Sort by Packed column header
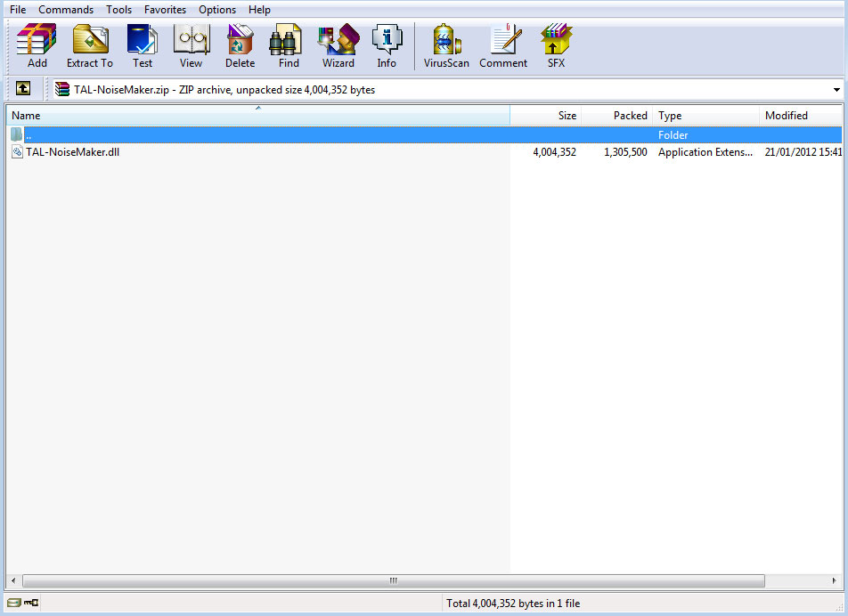The width and height of the screenshot is (848, 616). tap(617, 115)
